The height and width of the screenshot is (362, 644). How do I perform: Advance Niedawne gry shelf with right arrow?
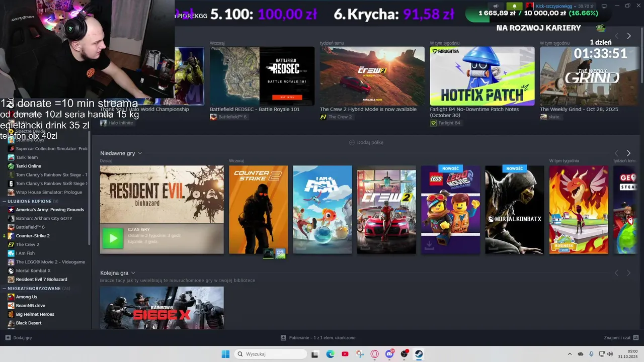coord(628,153)
